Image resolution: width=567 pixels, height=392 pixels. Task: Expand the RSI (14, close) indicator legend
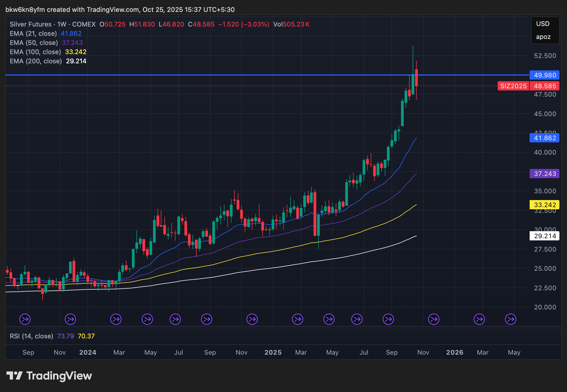[31, 336]
